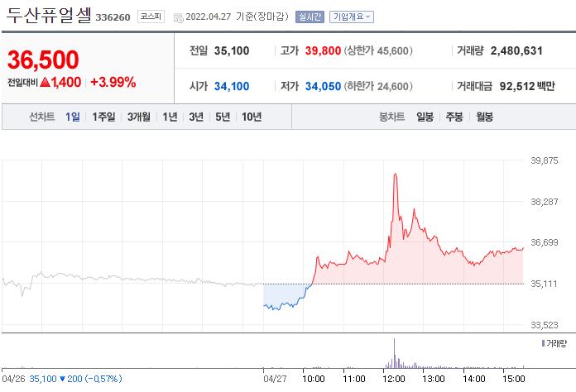The height and width of the screenshot is (392, 576).
Task: Click the 04/27 date axis label
Action: tap(275, 379)
